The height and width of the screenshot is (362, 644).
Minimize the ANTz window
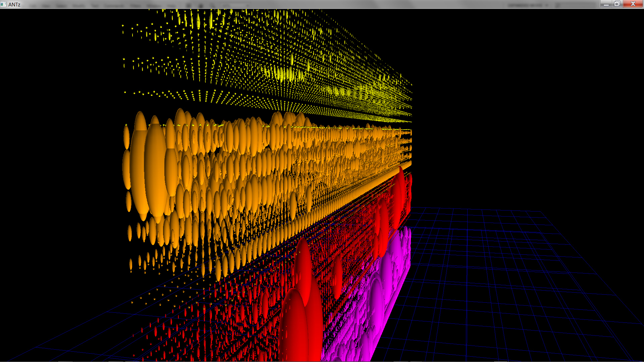(606, 4)
